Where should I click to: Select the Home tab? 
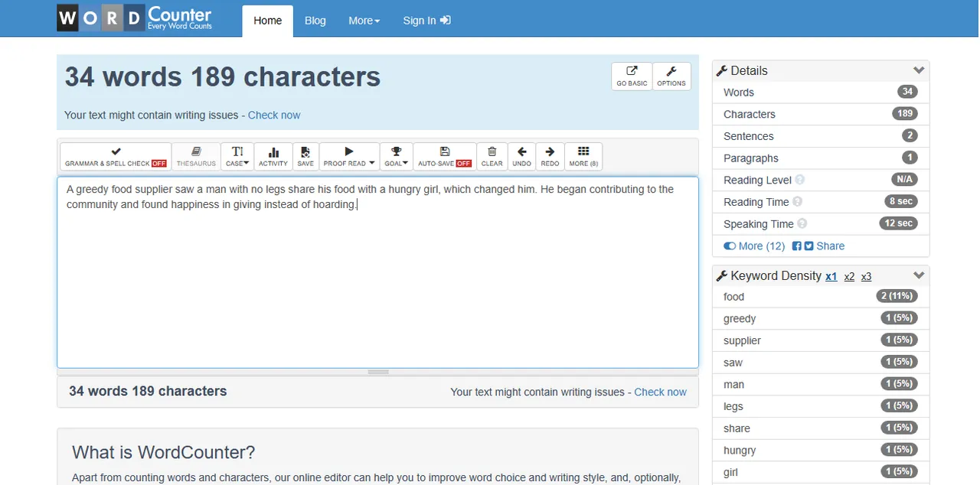pyautogui.click(x=268, y=21)
